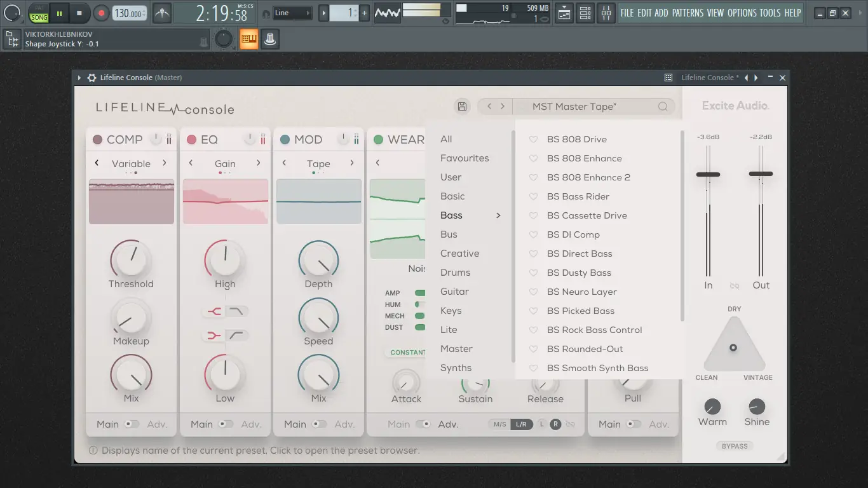The height and width of the screenshot is (488, 868).
Task: Toggle typing keyboard to piano icon
Action: [249, 39]
